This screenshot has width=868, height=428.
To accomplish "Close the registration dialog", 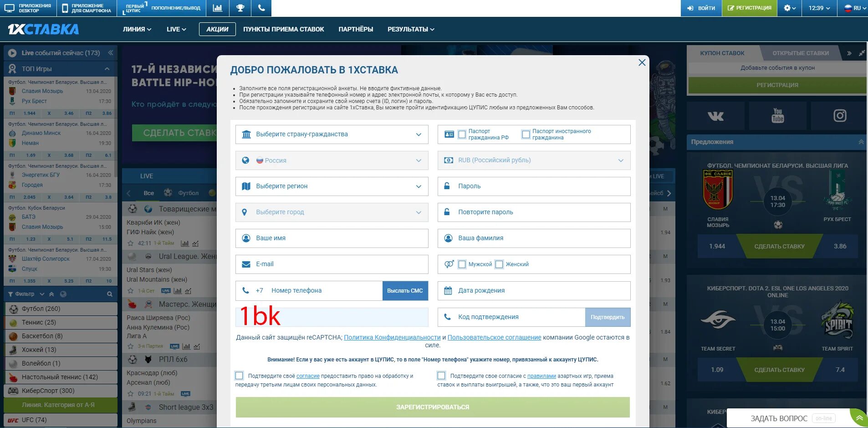I will tap(642, 62).
